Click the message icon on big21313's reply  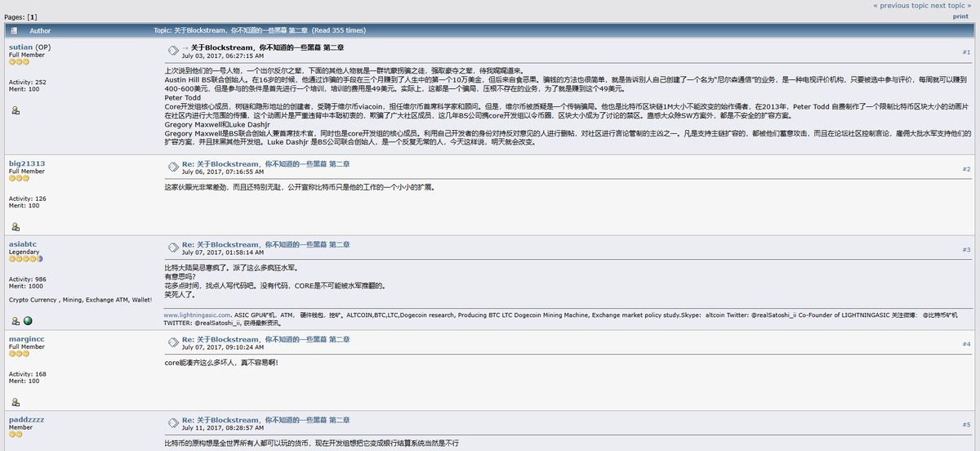pyautogui.click(x=172, y=167)
